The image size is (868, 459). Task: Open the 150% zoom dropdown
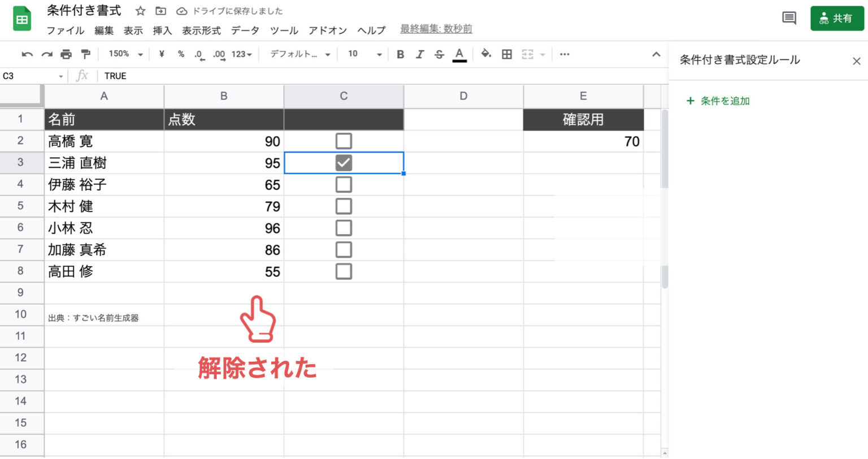click(125, 54)
